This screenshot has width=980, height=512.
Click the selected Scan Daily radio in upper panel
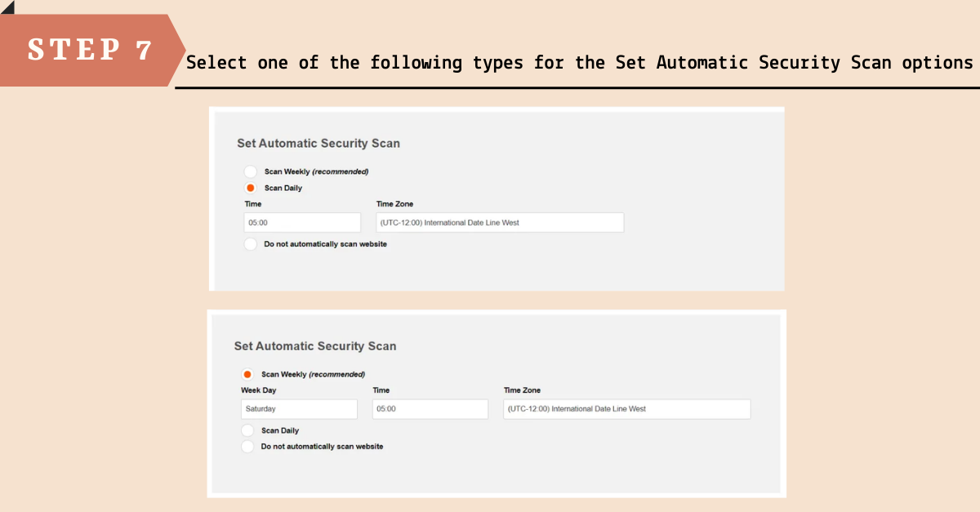[251, 188]
